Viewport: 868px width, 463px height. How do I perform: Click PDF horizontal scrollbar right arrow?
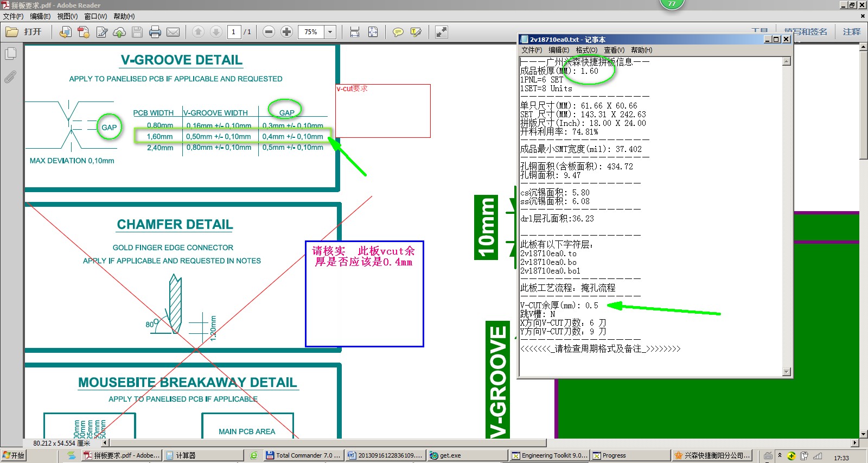856,443
